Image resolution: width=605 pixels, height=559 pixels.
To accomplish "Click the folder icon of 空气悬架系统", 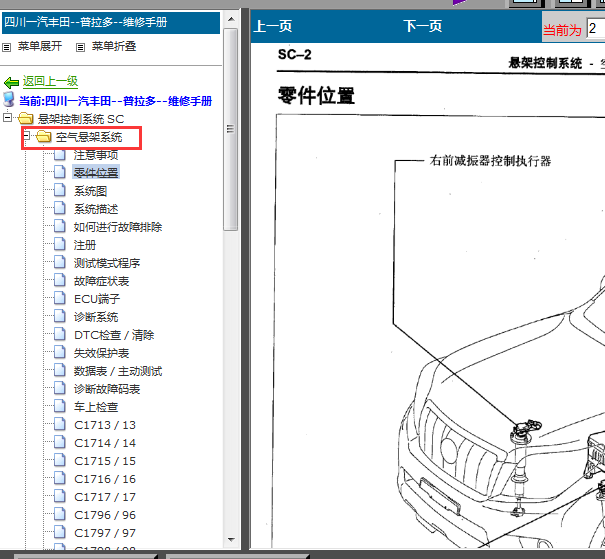I will pyautogui.click(x=44, y=136).
